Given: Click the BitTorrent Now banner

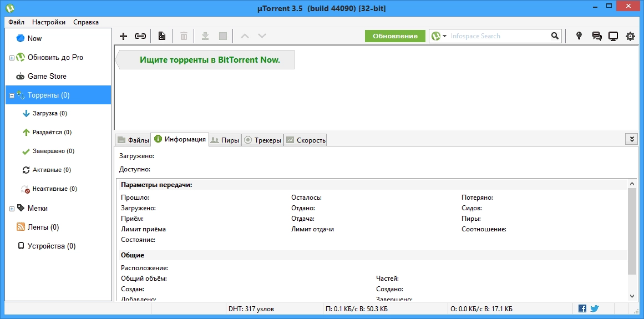Looking at the screenshot, I should (x=205, y=59).
